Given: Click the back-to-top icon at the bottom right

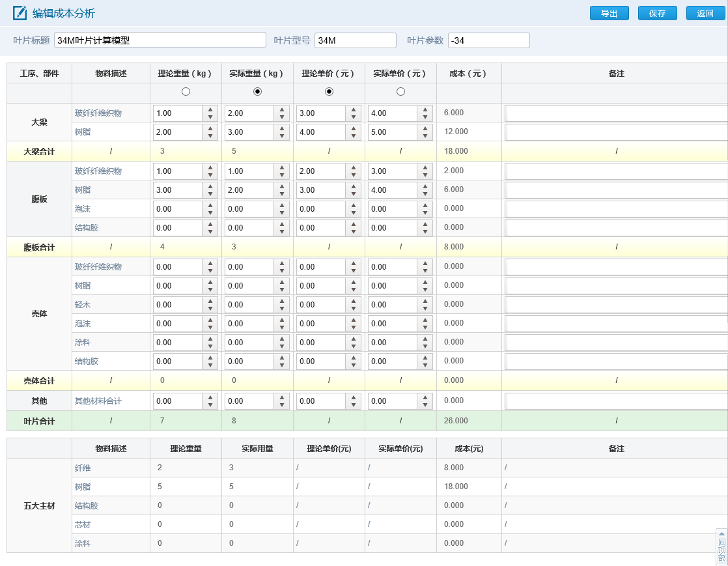Looking at the screenshot, I should (721, 546).
